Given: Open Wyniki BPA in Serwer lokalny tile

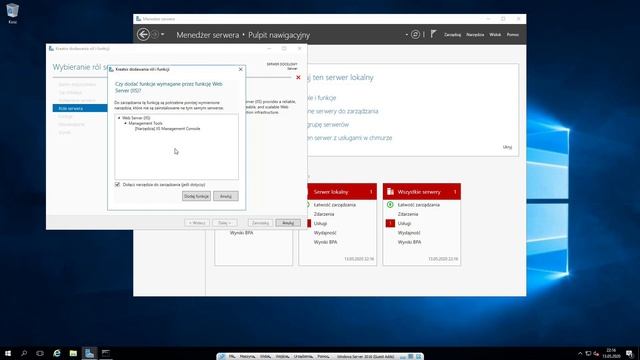Looking at the screenshot, I should pyautogui.click(x=325, y=242).
